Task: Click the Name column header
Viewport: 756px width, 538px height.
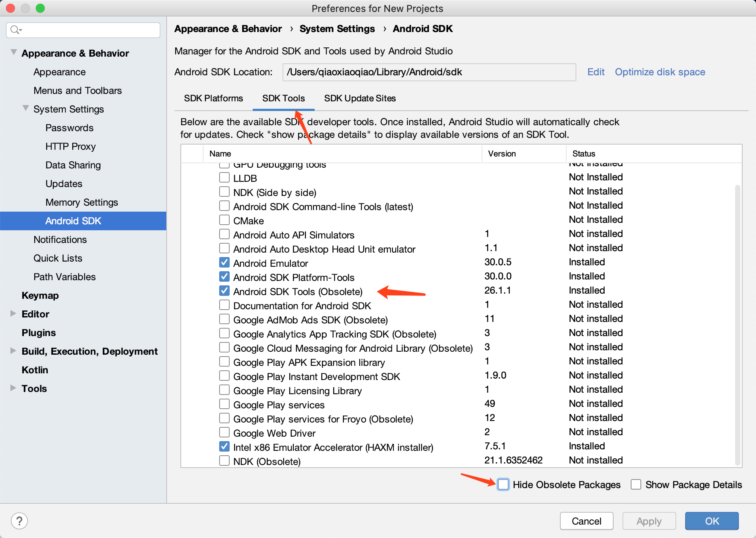Action: 343,154
